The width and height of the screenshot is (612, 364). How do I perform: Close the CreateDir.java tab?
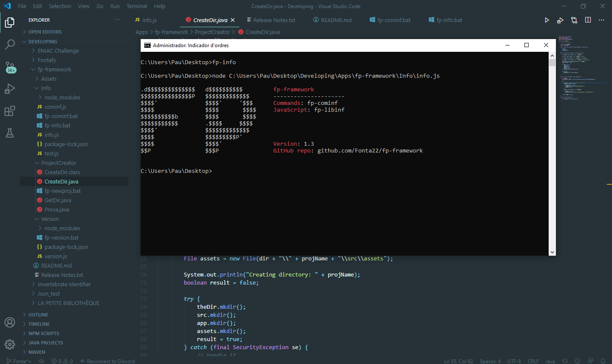[x=232, y=20]
